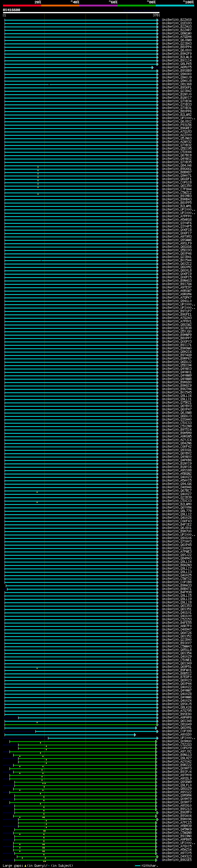Select the UniRef100_A6MUT5 label

(177, 67)
